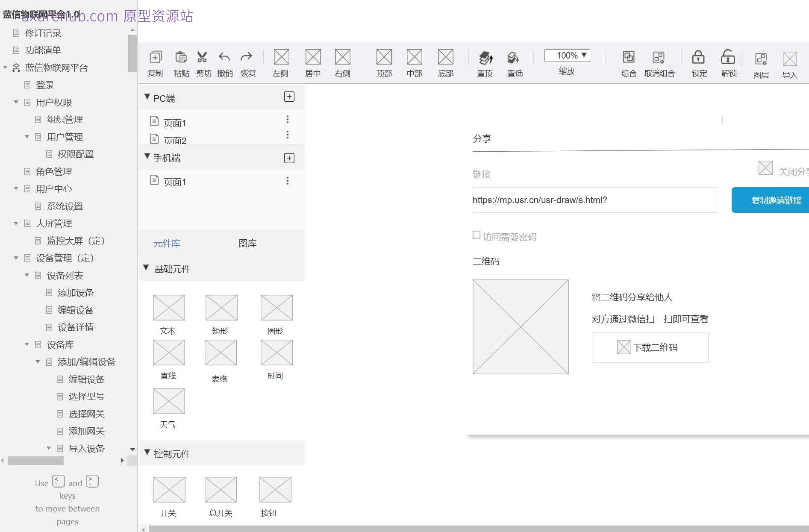Open the 选择网关 page
Screen dimensions: 809x532
point(87,414)
